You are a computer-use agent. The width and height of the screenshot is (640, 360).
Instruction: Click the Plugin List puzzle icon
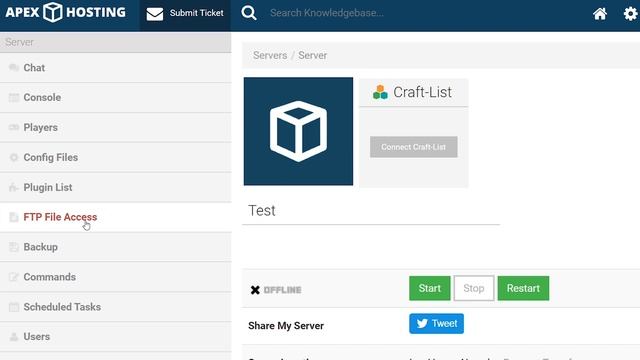(14, 187)
